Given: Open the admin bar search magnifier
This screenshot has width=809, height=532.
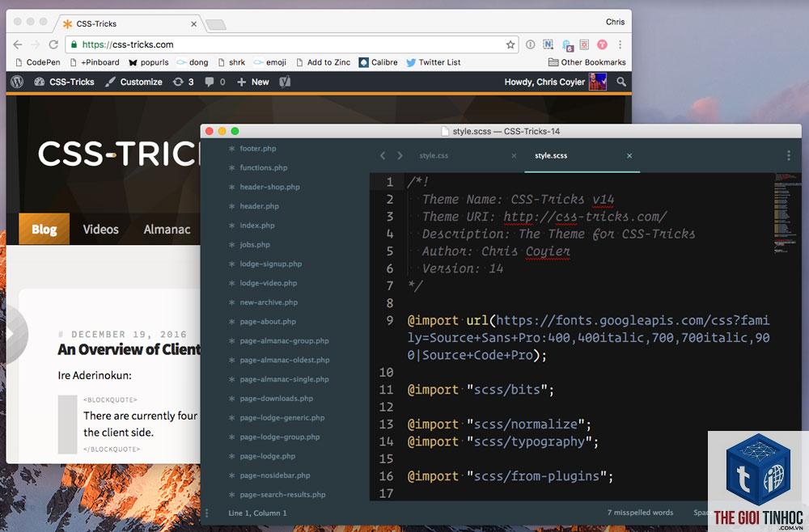Looking at the screenshot, I should pyautogui.click(x=621, y=82).
